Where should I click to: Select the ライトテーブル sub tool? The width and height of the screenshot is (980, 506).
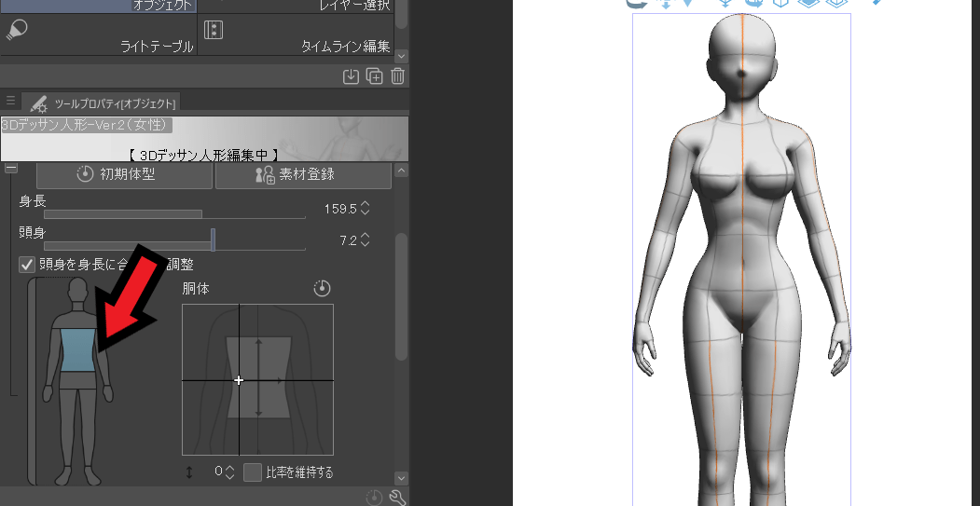(99, 35)
